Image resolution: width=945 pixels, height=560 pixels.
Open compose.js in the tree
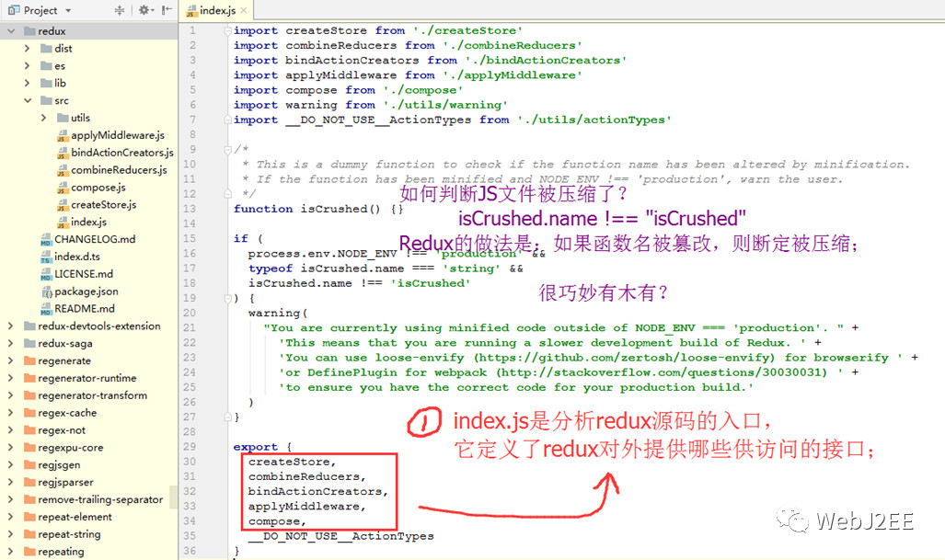(98, 188)
